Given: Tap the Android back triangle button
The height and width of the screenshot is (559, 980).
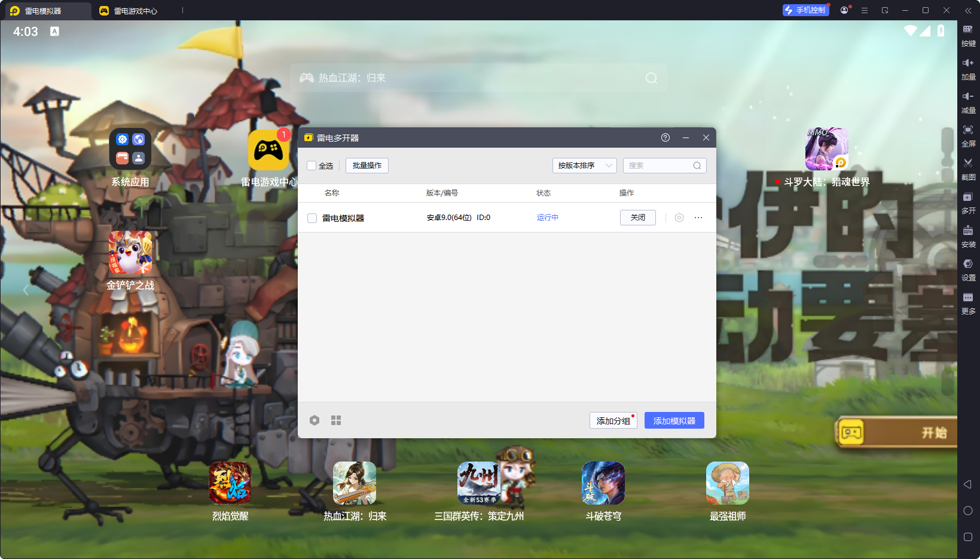Looking at the screenshot, I should [x=967, y=484].
